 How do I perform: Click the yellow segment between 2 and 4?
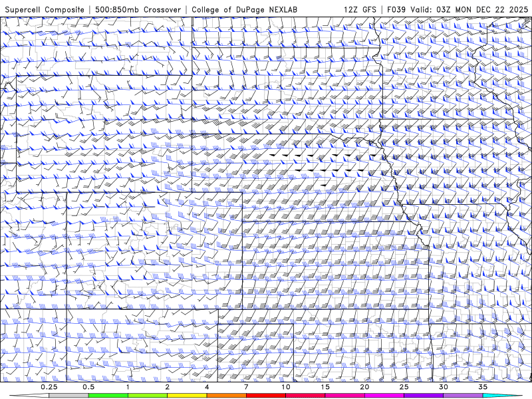point(187,396)
